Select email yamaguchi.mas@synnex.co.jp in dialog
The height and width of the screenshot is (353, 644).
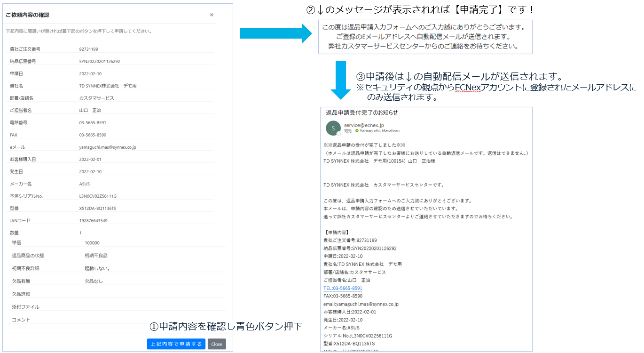108,147
